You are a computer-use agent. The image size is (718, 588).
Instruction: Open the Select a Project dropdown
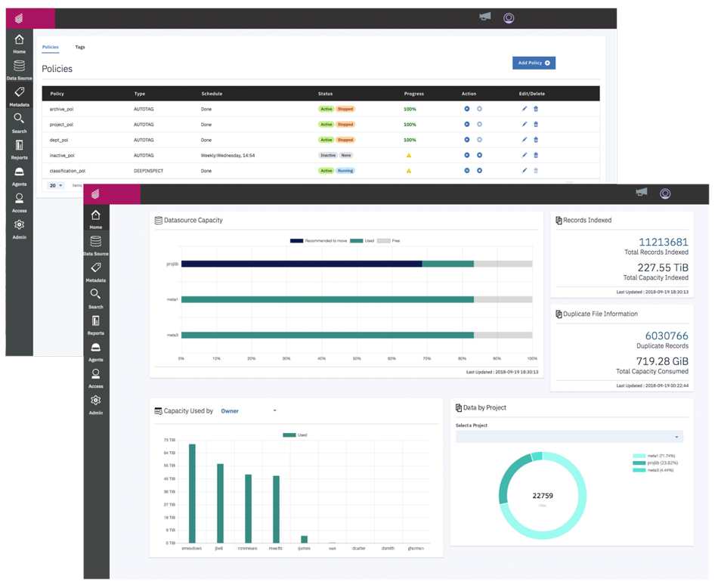pyautogui.click(x=569, y=437)
